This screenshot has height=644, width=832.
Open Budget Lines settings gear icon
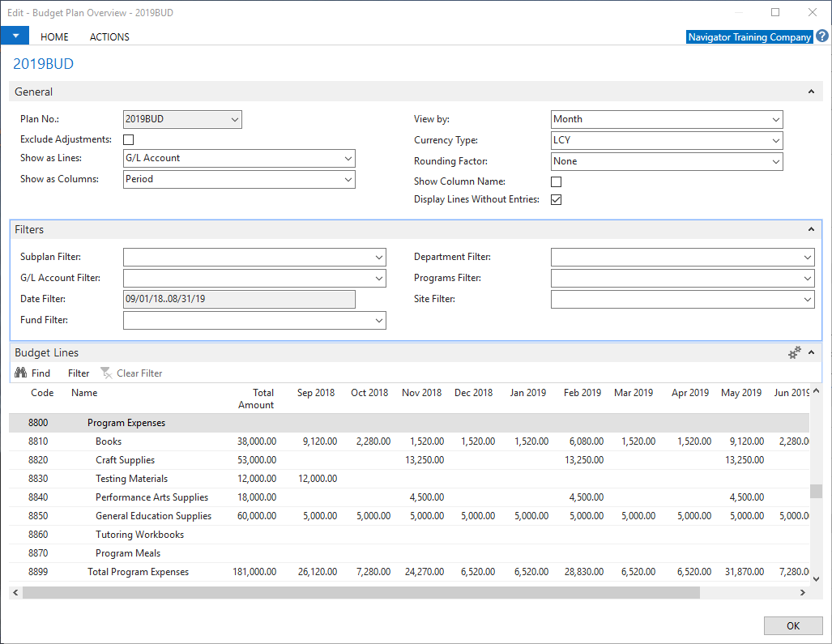(794, 352)
